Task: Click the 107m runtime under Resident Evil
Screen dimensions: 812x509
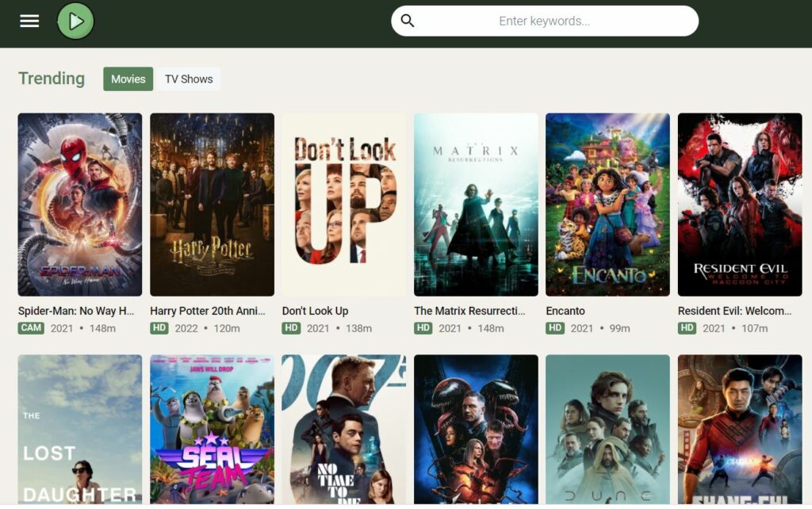Action: point(755,328)
